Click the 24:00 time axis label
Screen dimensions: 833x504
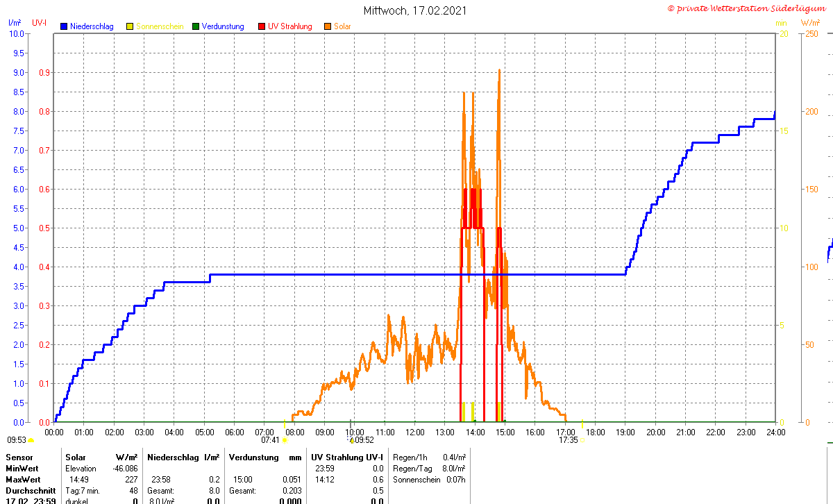click(x=775, y=432)
